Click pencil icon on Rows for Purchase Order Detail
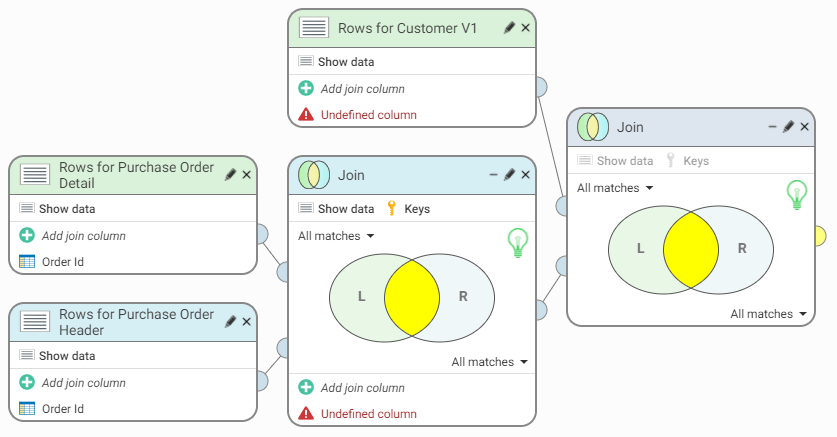The height and width of the screenshot is (437, 837). pos(231,174)
